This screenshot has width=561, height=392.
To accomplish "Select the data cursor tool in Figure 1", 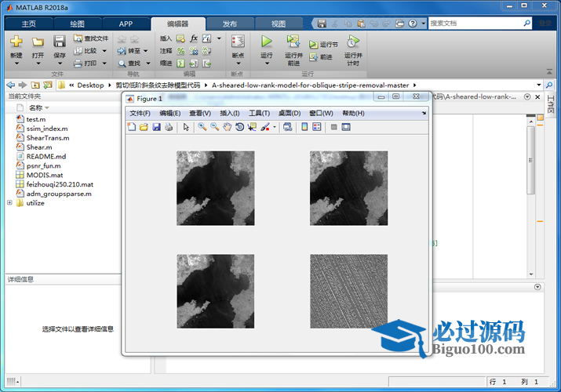I will pos(252,127).
